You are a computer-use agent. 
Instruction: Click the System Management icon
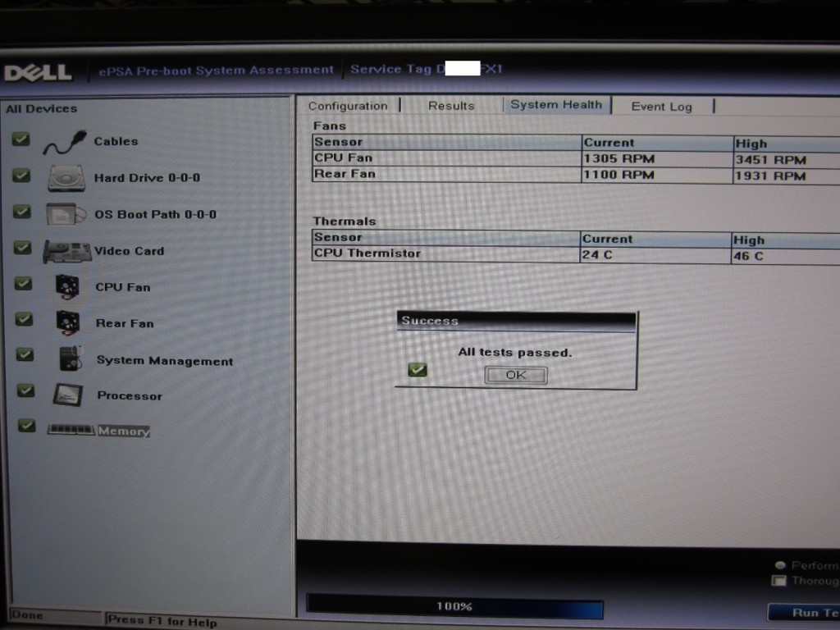[x=69, y=358]
